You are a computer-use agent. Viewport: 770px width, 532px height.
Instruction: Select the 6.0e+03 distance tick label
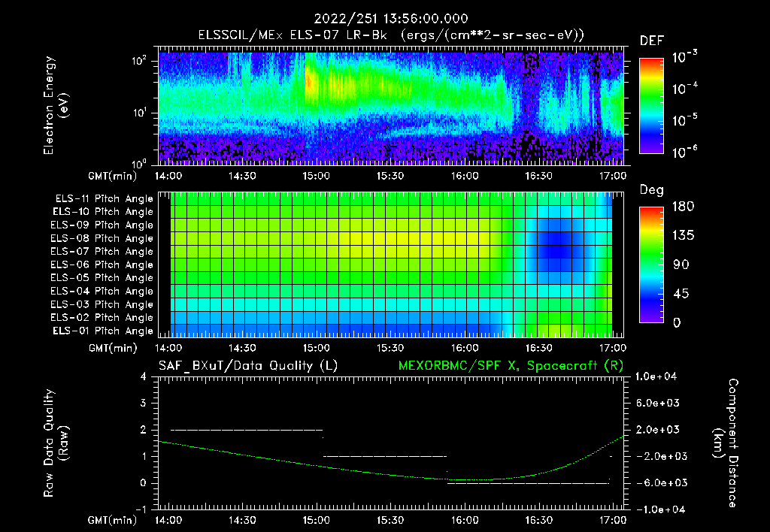pyautogui.click(x=658, y=403)
